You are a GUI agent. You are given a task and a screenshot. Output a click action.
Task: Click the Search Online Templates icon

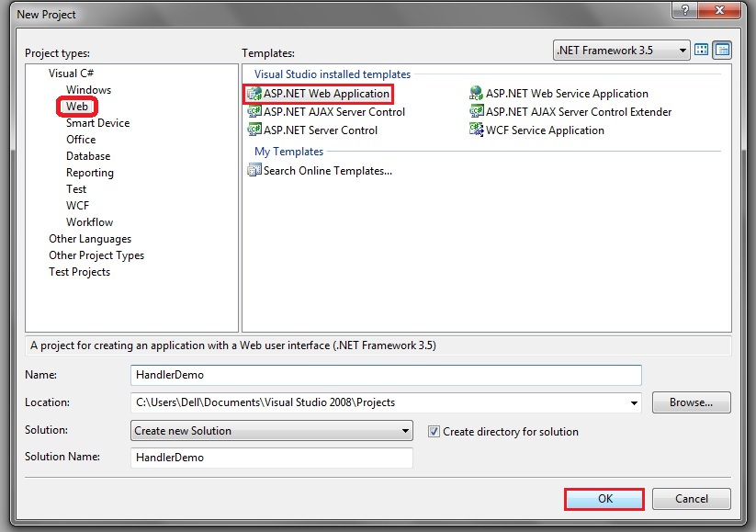(x=254, y=170)
